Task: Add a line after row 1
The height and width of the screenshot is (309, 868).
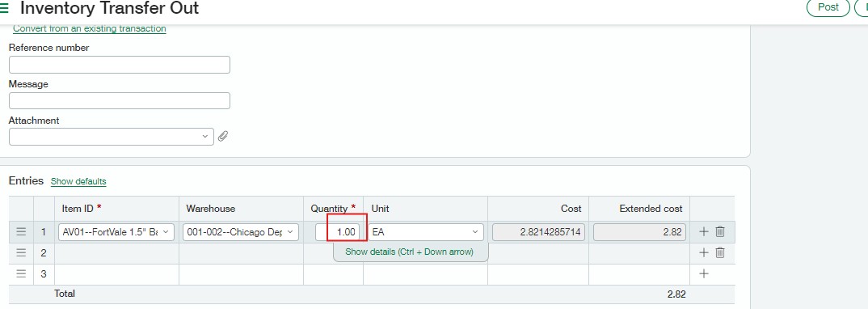Action: click(704, 232)
